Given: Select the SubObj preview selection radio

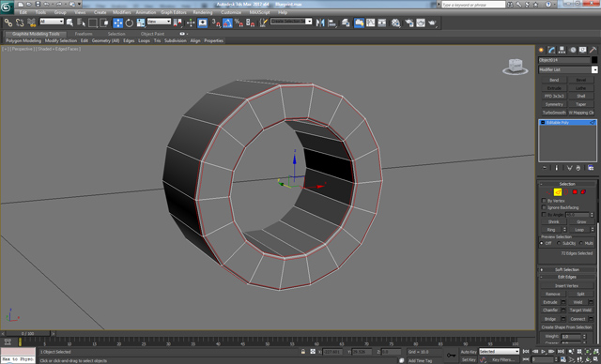Looking at the screenshot, I should click(559, 243).
